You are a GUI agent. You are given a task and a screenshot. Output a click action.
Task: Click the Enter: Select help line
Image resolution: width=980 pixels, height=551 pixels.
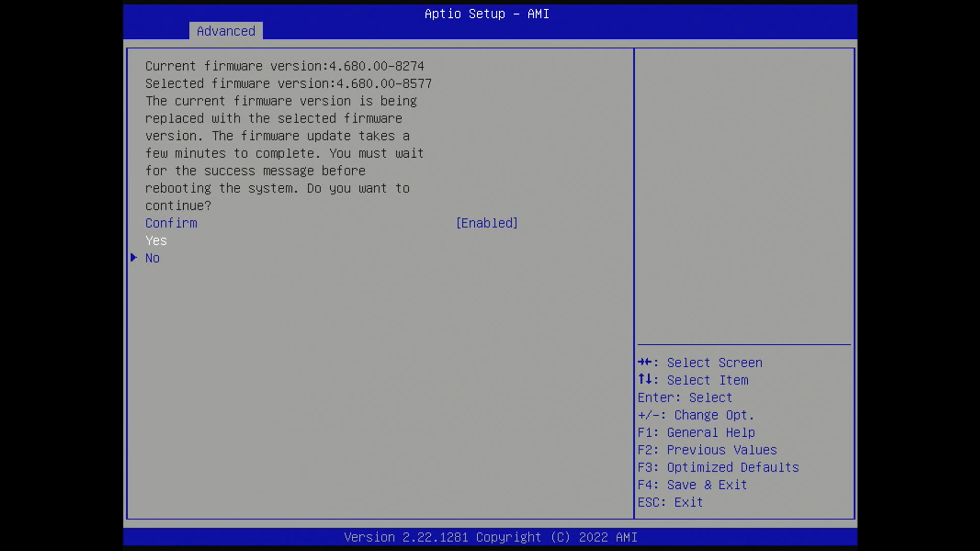tap(684, 397)
